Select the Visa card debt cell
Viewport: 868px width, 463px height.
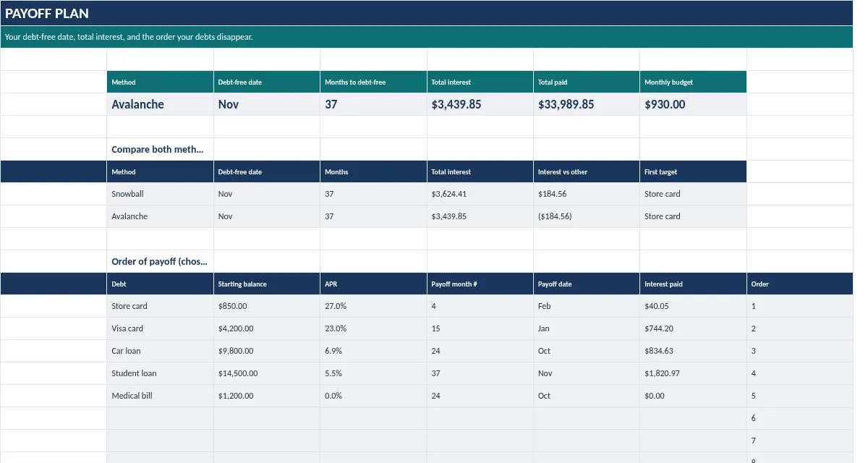[160, 328]
